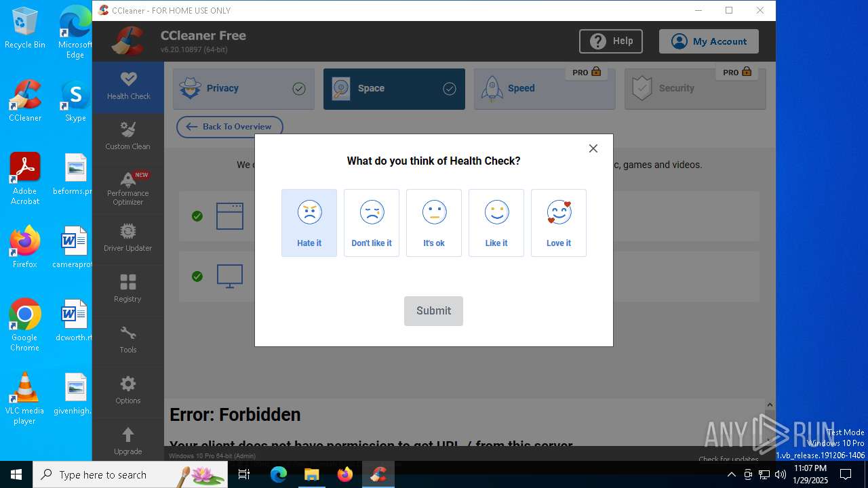Image resolution: width=868 pixels, height=488 pixels.
Task: Open CCleaner desktop shortcut
Action: tap(25, 102)
